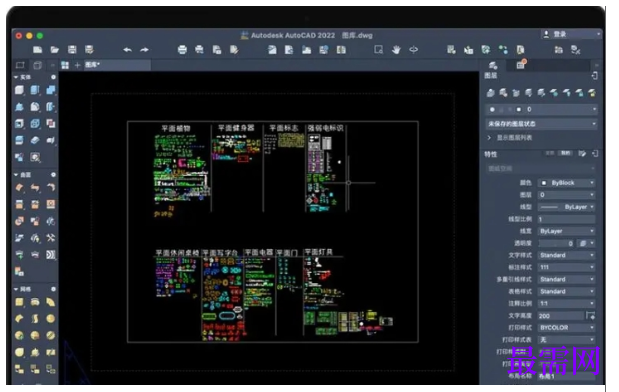Screen dimensions: 619x392
Task: Click the 平面植物 heading in the drawing
Action: click(176, 128)
